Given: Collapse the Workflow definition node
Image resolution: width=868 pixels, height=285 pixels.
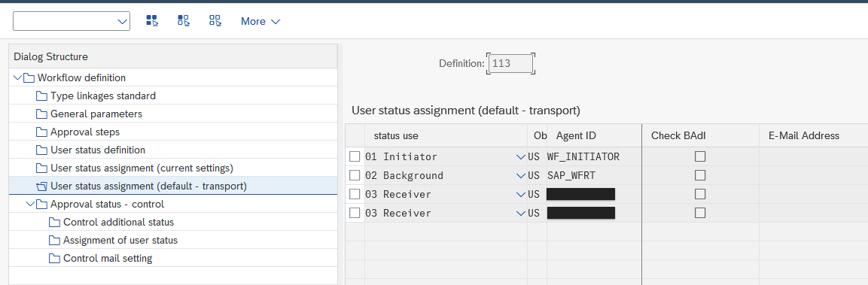Looking at the screenshot, I should point(17,77).
